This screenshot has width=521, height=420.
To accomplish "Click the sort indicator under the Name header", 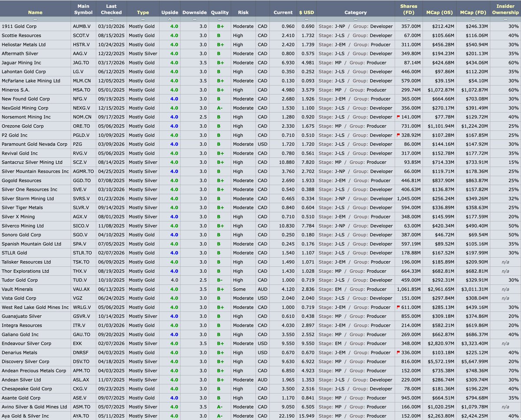I will [x=35, y=19].
